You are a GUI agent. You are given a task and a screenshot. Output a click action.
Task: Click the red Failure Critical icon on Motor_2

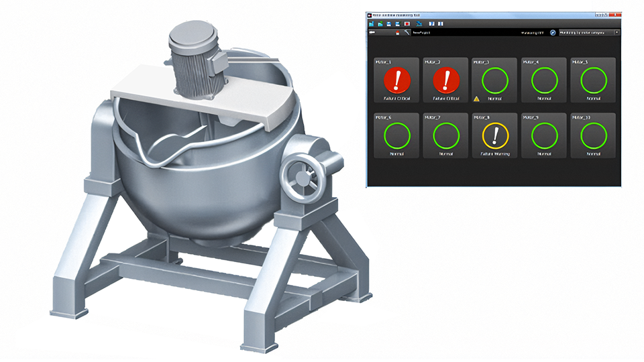click(446, 80)
